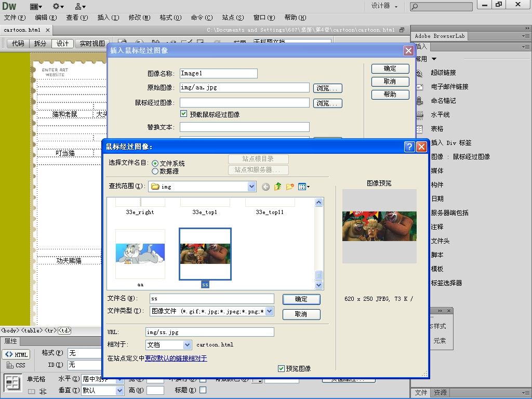Viewport: 532px width, 399px height.
Task: Open the 修改 menu
Action: pyautogui.click(x=139, y=18)
